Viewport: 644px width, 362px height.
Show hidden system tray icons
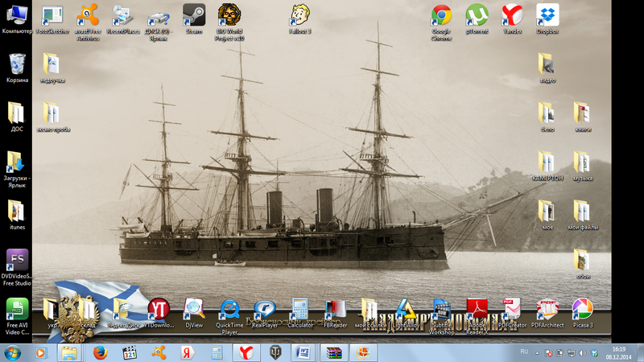537,353
